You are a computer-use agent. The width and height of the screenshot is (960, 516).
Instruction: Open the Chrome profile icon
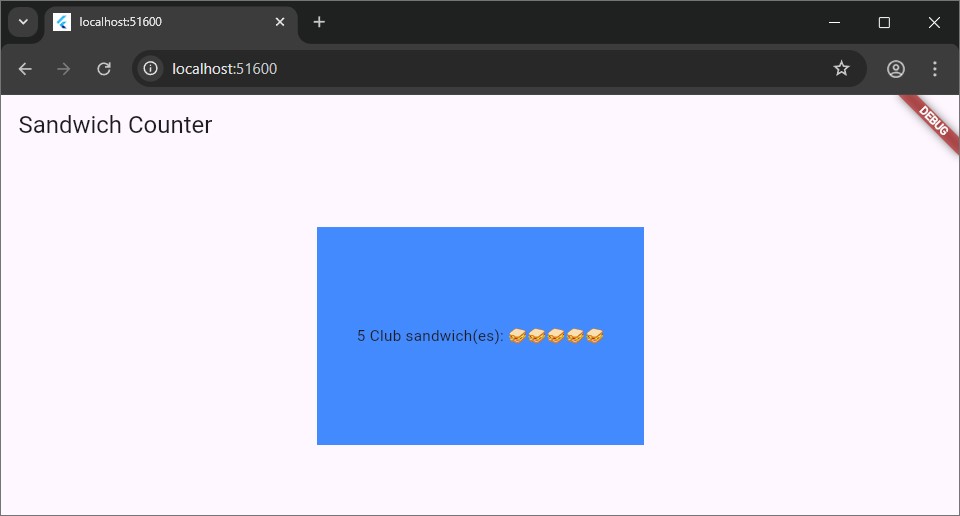(896, 69)
